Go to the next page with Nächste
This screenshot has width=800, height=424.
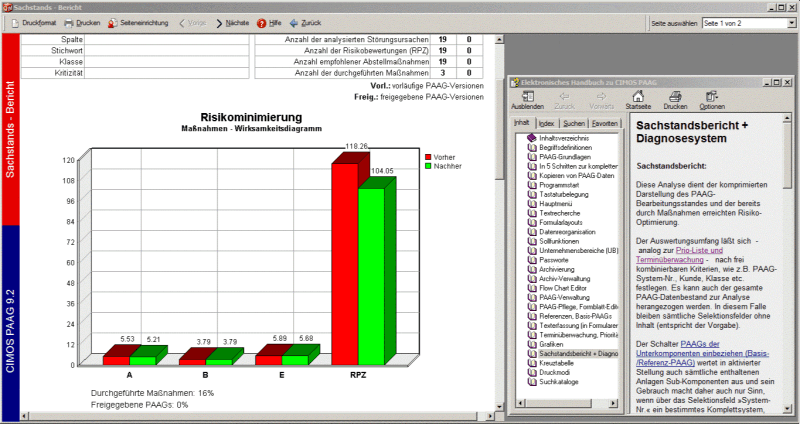(231, 21)
